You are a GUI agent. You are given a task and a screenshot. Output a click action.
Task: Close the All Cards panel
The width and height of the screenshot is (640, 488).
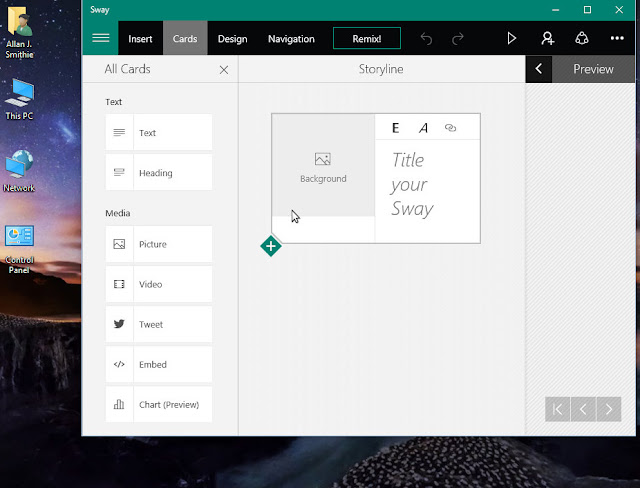[224, 70]
